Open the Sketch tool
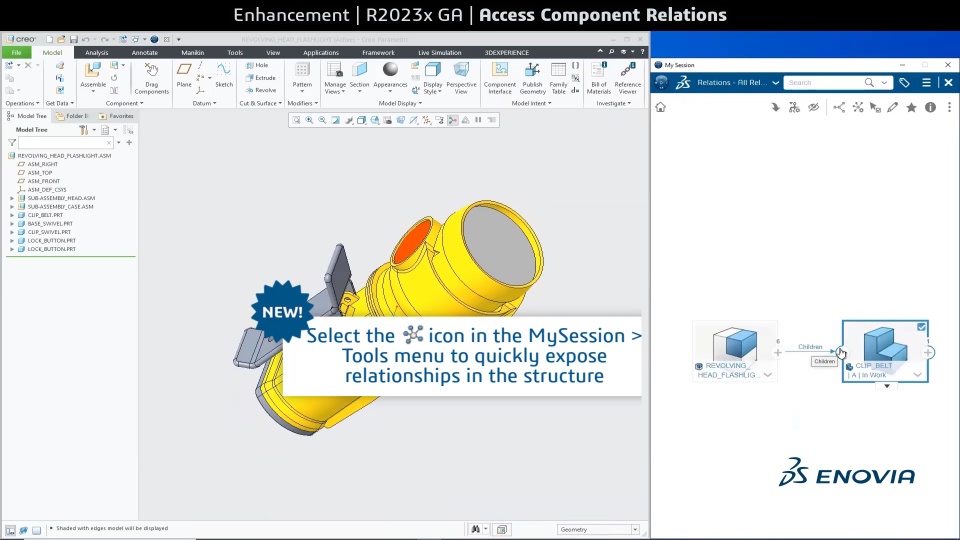The height and width of the screenshot is (540, 960). (x=224, y=75)
